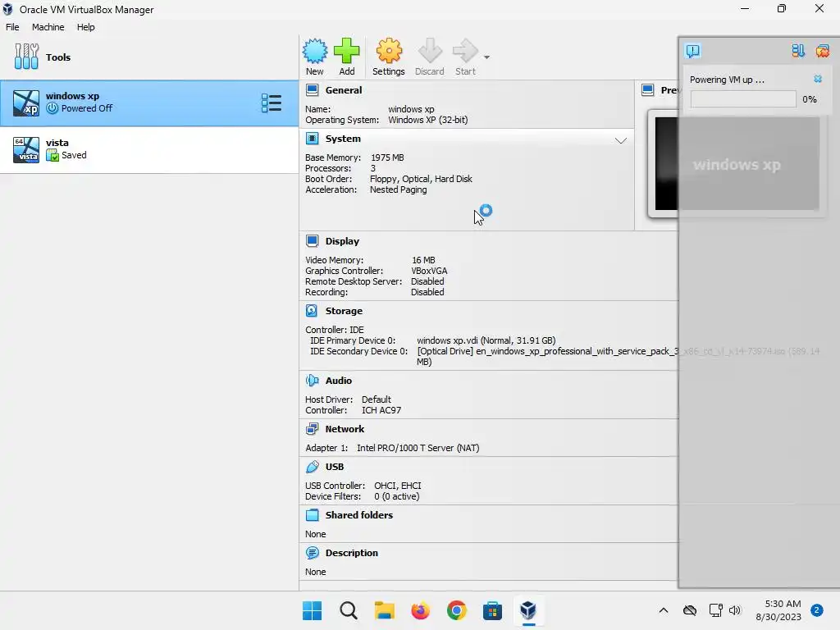
Task: Click the remove finished notifications icon
Action: tap(822, 51)
